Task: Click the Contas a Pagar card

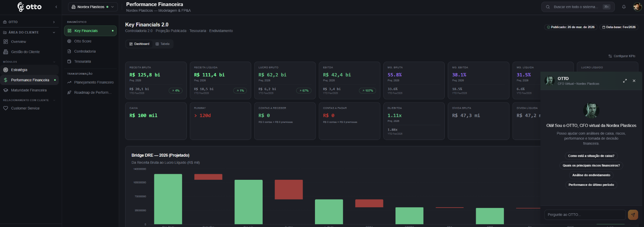Action: point(349,121)
